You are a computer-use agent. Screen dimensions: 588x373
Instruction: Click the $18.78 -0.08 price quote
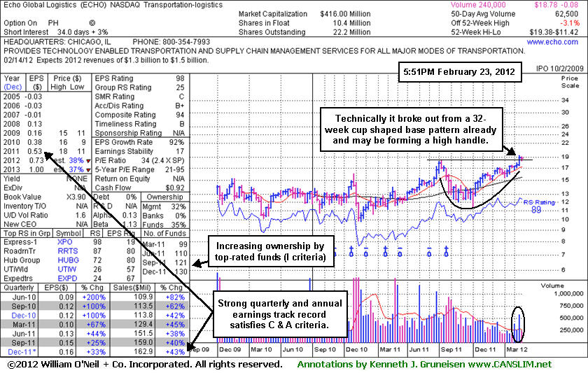point(556,5)
